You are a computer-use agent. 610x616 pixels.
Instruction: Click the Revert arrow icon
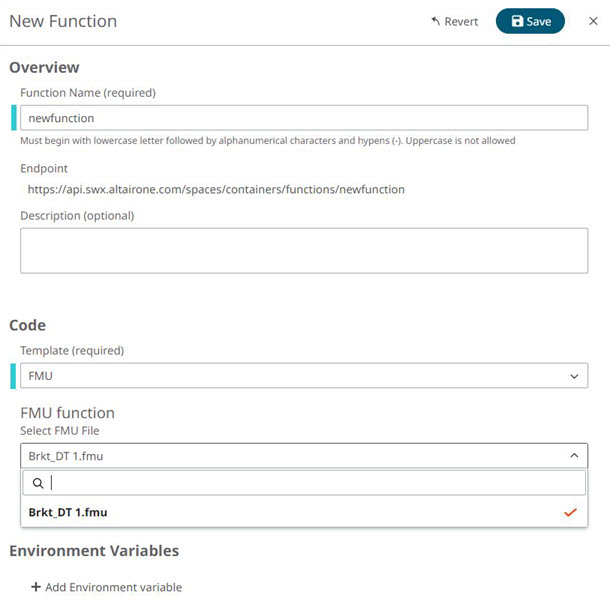[x=436, y=21]
